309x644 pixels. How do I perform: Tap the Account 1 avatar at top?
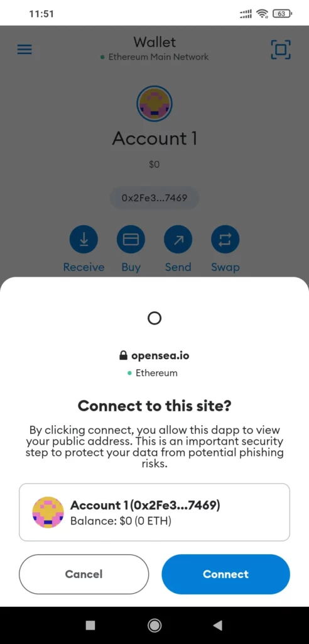coord(154,104)
